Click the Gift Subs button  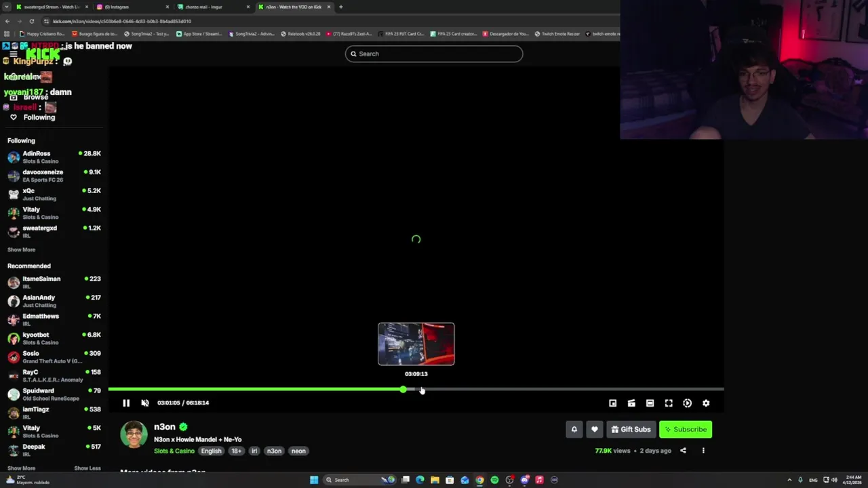pyautogui.click(x=631, y=429)
